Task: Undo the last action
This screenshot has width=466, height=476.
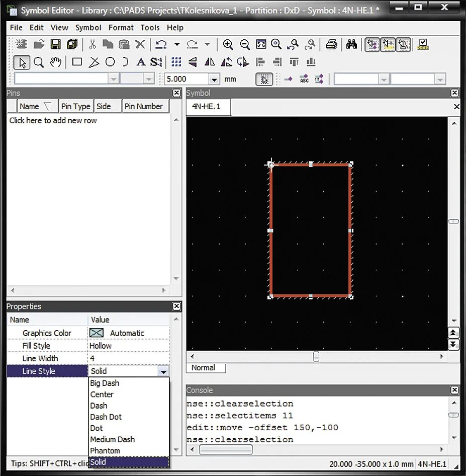Action: coord(161,44)
